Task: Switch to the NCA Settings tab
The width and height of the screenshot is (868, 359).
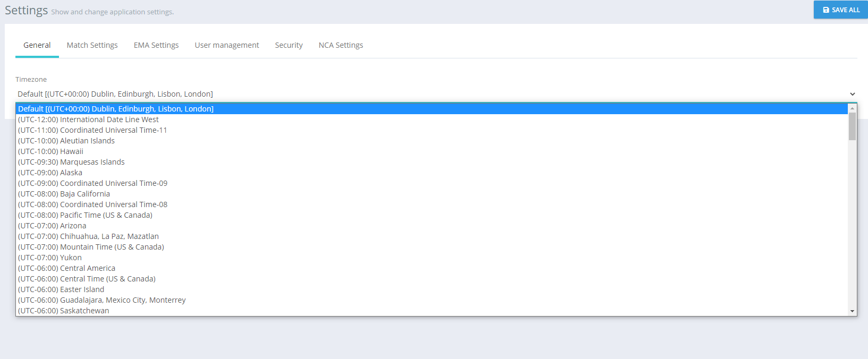Action: pyautogui.click(x=341, y=45)
